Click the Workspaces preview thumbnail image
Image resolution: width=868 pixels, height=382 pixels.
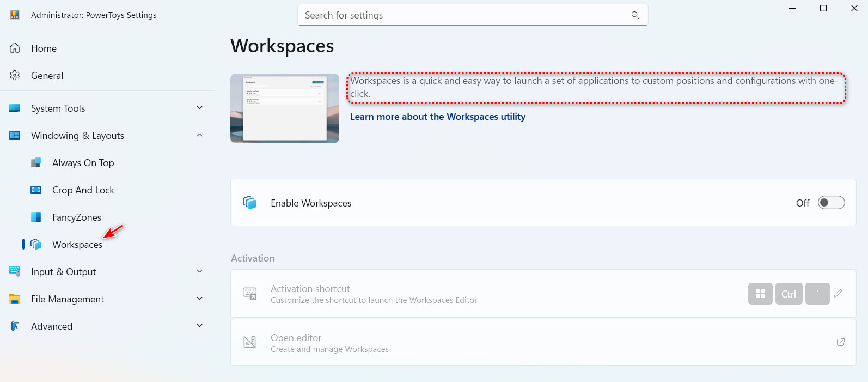285,108
